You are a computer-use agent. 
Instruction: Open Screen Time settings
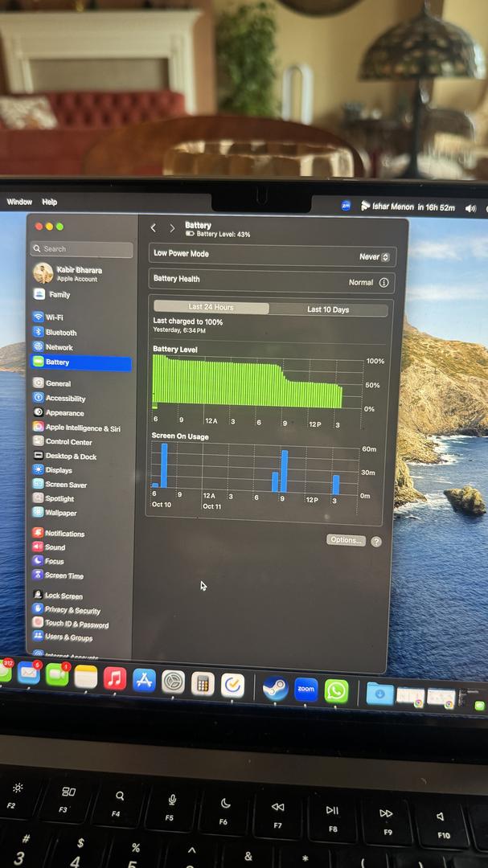(x=64, y=575)
